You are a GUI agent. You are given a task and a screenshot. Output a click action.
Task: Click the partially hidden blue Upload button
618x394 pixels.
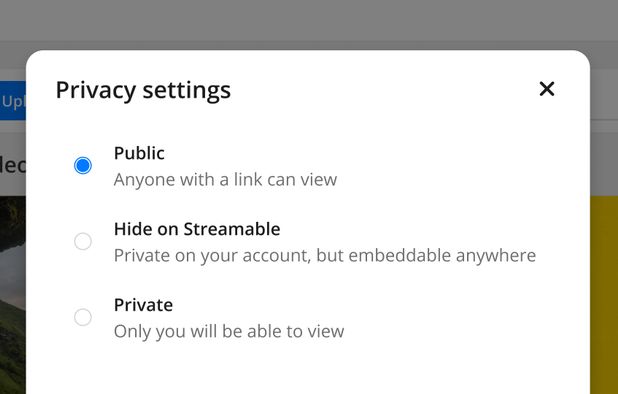(13, 100)
